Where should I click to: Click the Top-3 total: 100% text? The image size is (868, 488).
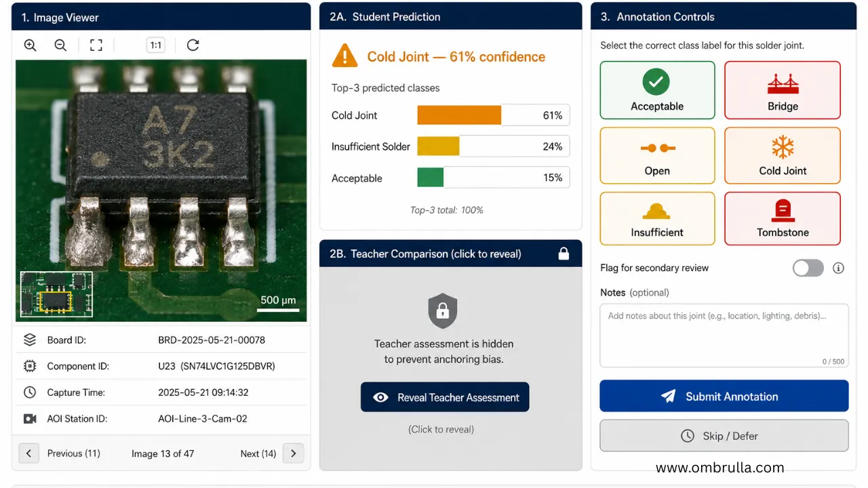point(447,210)
